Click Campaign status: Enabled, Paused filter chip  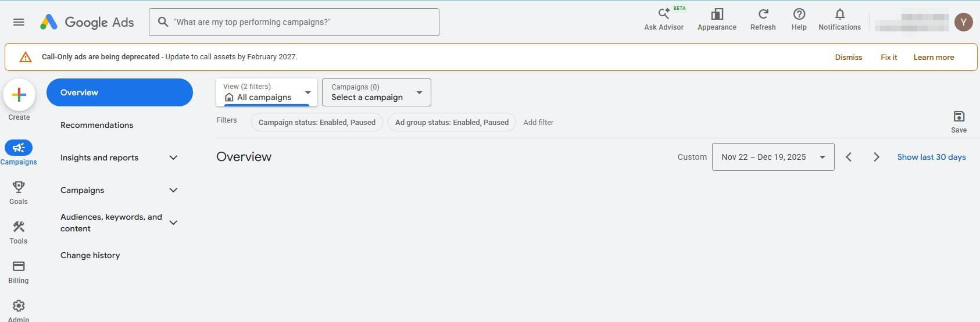point(317,122)
